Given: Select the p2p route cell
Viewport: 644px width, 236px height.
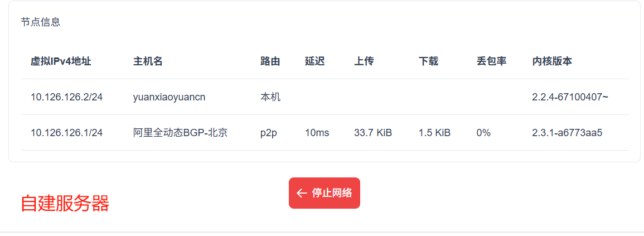Looking at the screenshot, I should [x=268, y=133].
